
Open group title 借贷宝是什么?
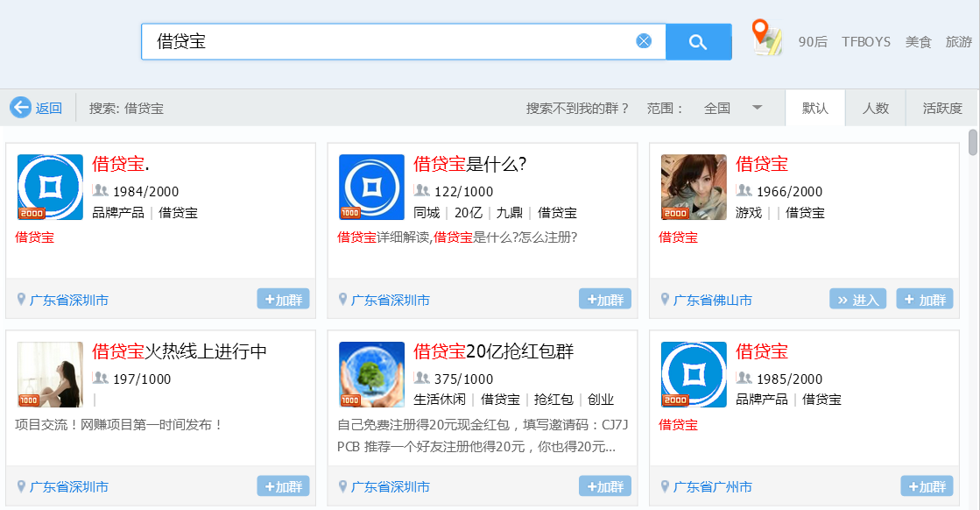click(x=470, y=164)
